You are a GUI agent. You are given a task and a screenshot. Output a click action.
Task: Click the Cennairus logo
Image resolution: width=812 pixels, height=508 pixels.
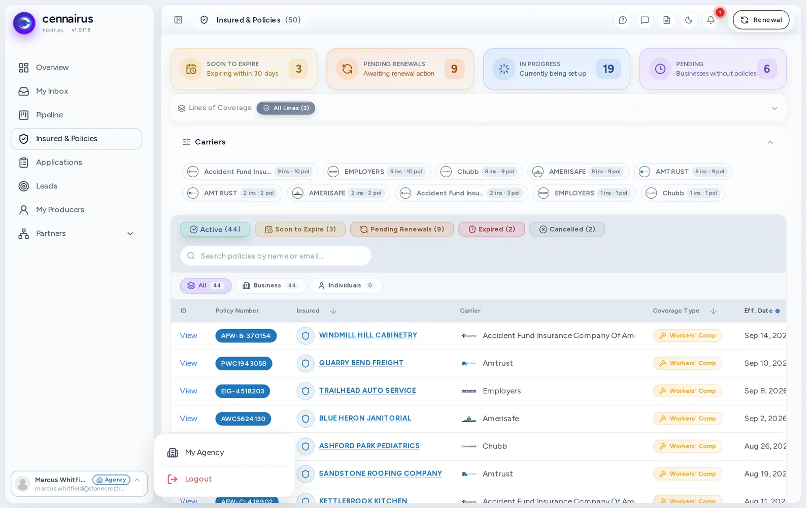[24, 23]
